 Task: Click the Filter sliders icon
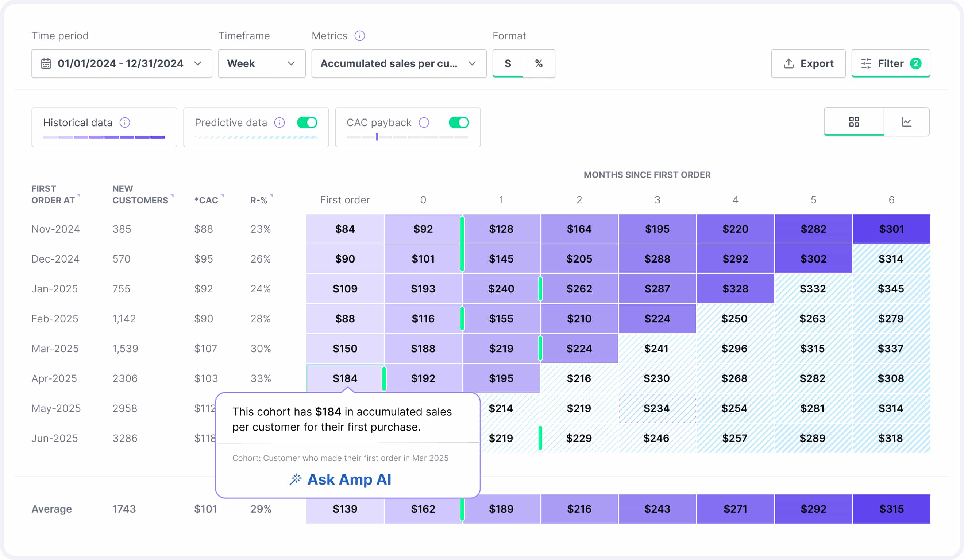[x=867, y=63]
